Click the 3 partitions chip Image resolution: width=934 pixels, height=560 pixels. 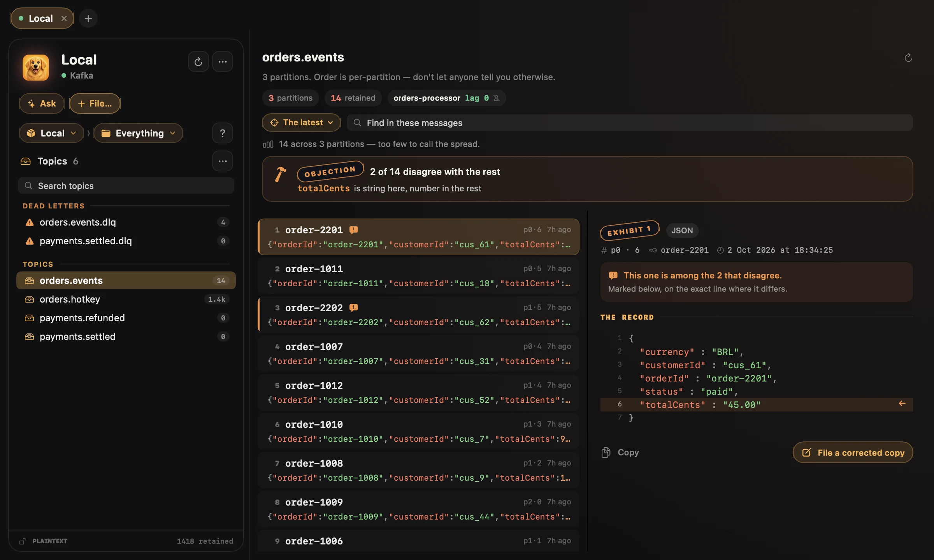tap(290, 98)
